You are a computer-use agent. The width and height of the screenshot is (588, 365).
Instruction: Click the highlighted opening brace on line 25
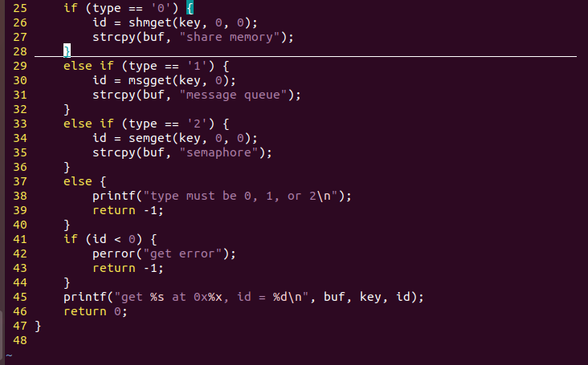click(x=190, y=8)
